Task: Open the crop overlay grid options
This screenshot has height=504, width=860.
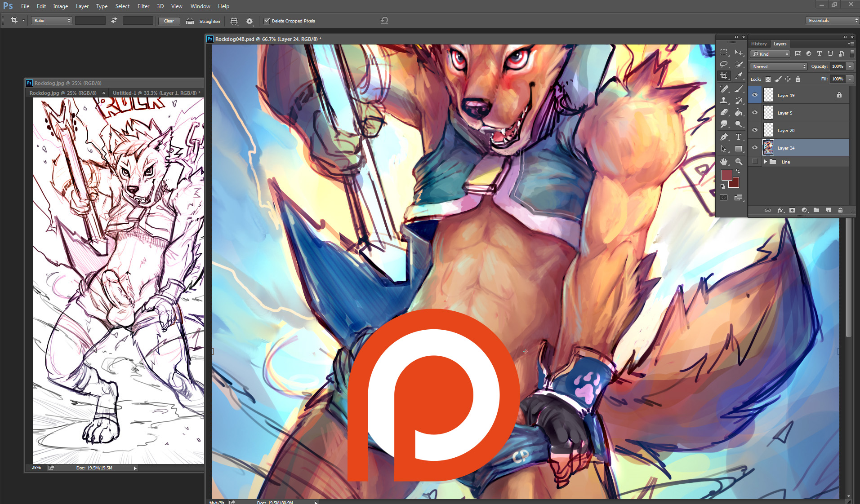Action: click(234, 21)
